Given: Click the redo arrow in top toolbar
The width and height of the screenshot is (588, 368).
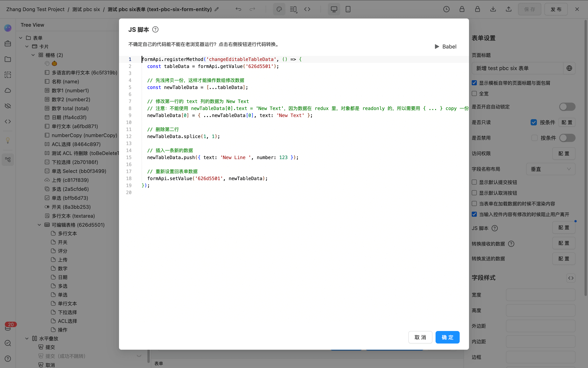Looking at the screenshot, I should (x=252, y=9).
